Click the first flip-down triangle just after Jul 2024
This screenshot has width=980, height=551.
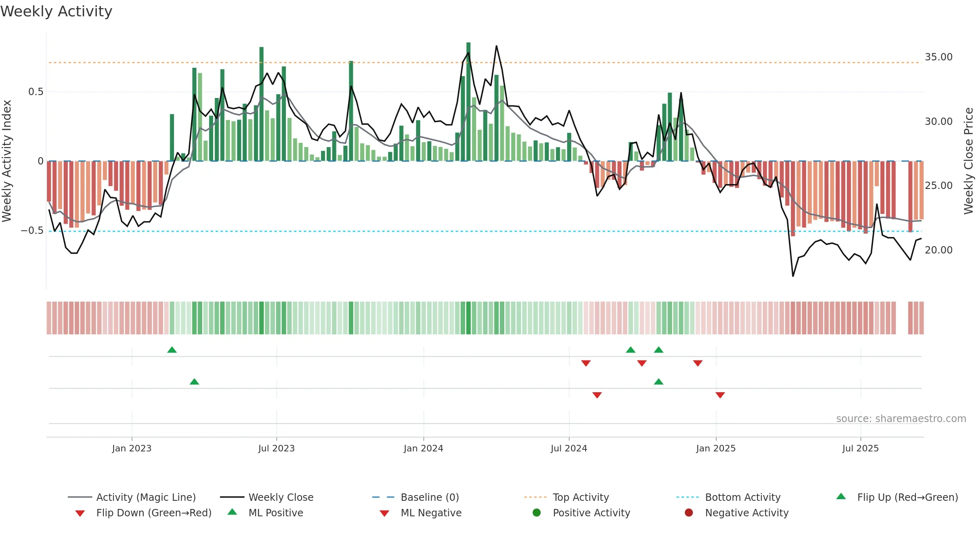coord(586,363)
